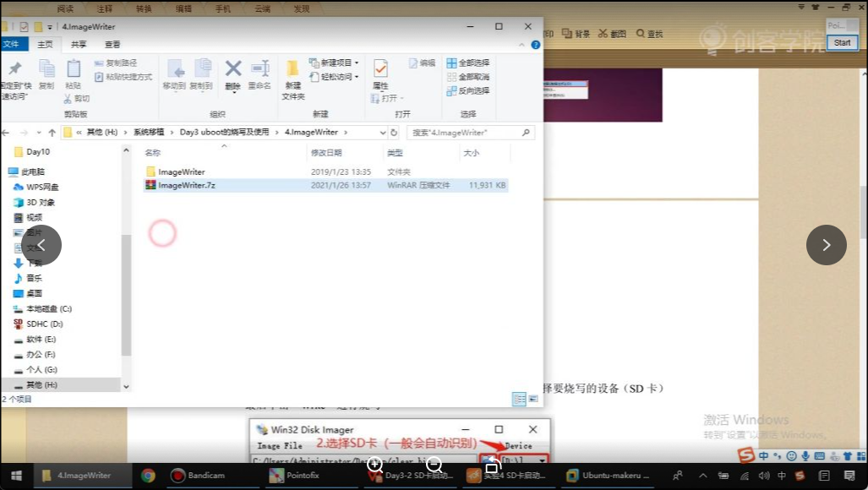The height and width of the screenshot is (490, 868).
Task: Select the ImageWriter folder
Action: tap(181, 172)
